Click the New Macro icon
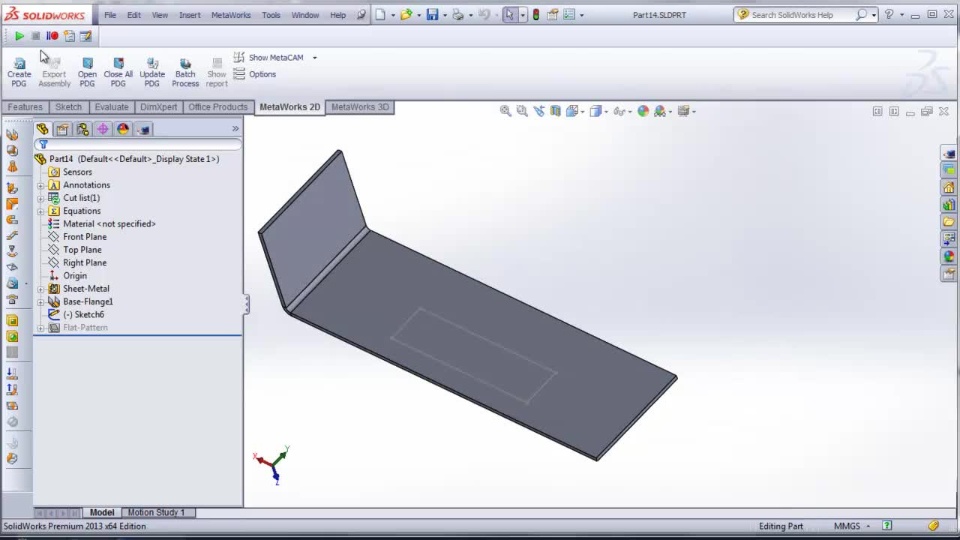Screen dimensions: 960x540 point(69,36)
